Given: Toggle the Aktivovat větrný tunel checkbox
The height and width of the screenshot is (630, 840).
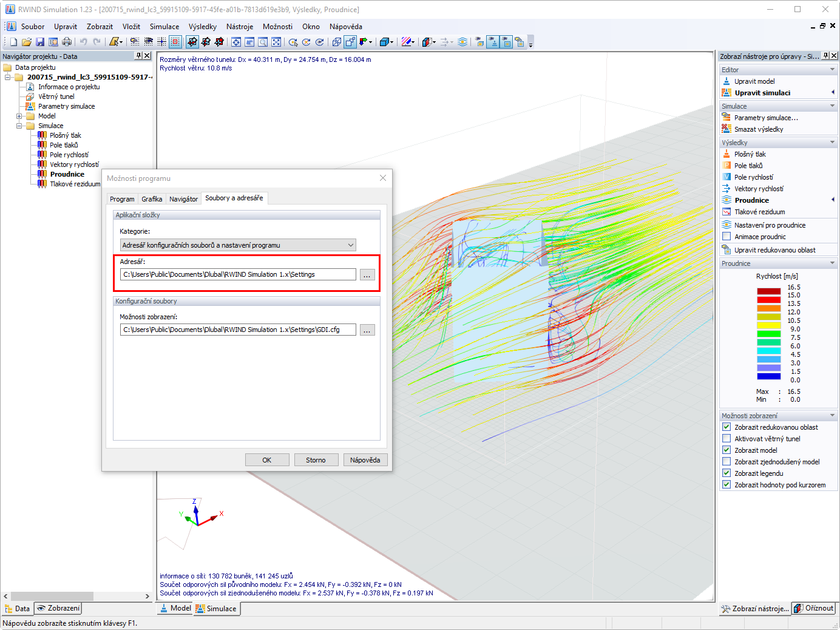Looking at the screenshot, I should [x=727, y=439].
